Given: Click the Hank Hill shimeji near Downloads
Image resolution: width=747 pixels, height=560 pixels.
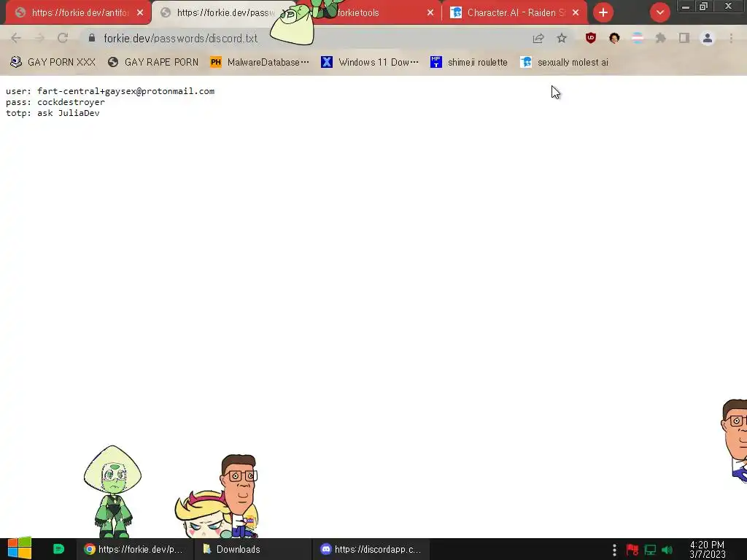Looking at the screenshot, I should (241, 495).
